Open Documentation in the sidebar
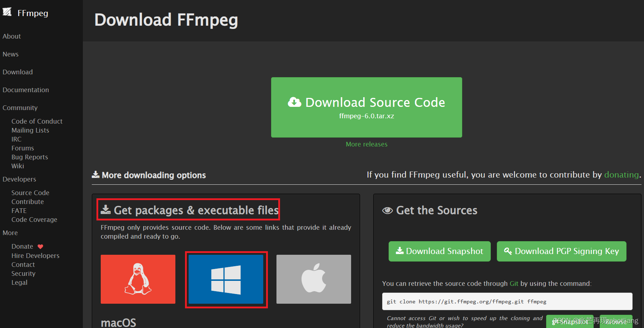 coord(26,90)
